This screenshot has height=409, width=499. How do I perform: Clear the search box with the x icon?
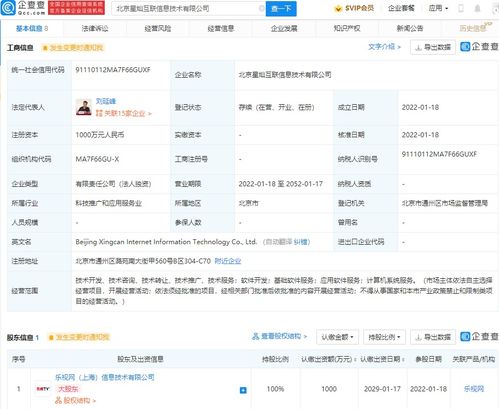tap(262, 8)
